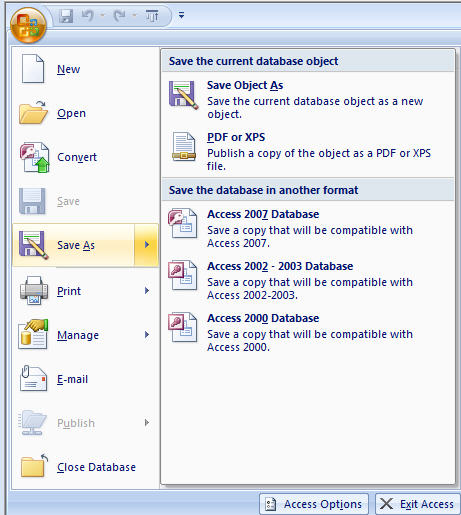
Task: Click the greyed Publish folder icon
Action: [x=32, y=423]
